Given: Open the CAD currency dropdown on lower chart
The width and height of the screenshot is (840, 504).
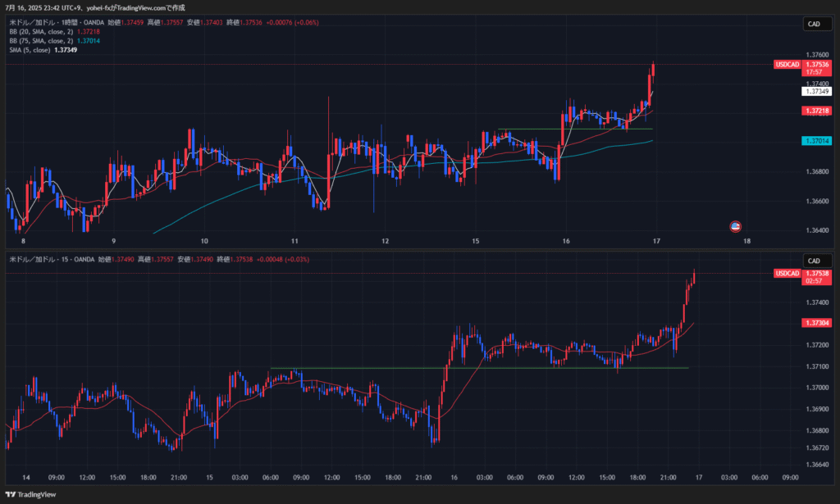Looking at the screenshot, I should pos(814,261).
